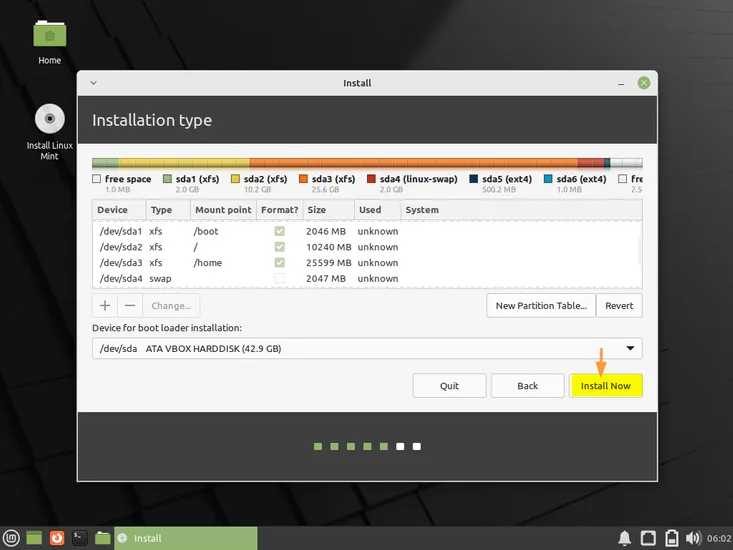This screenshot has width=733, height=550.
Task: Click the sda2 (xfs) yellow legend swatch
Action: [236, 179]
